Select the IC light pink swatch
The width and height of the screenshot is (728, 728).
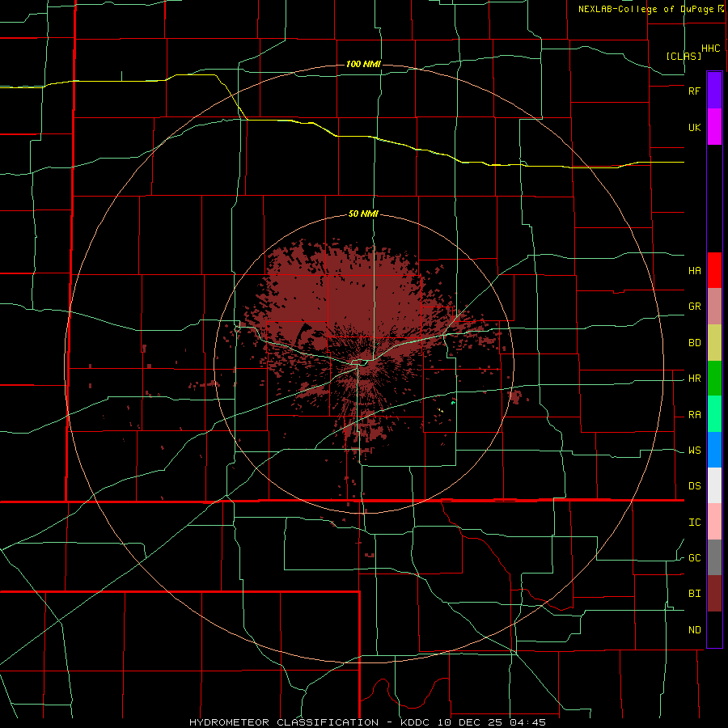pyautogui.click(x=714, y=522)
